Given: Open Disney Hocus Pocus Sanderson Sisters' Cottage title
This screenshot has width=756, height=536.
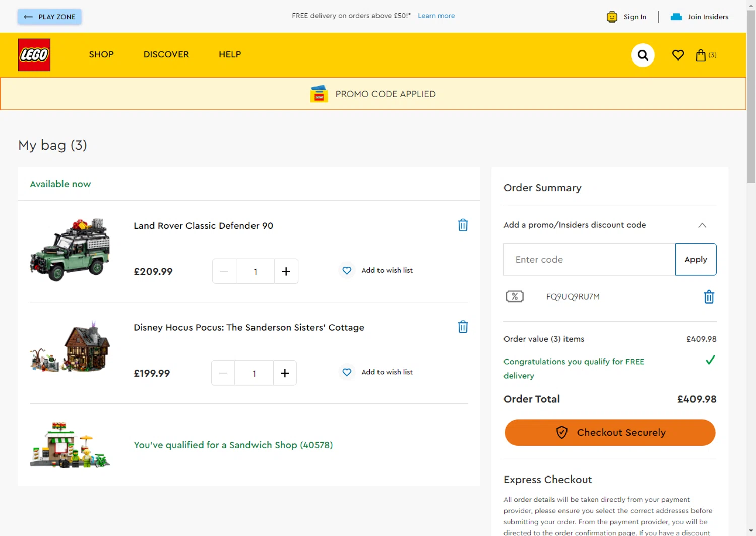Looking at the screenshot, I should 249,328.
